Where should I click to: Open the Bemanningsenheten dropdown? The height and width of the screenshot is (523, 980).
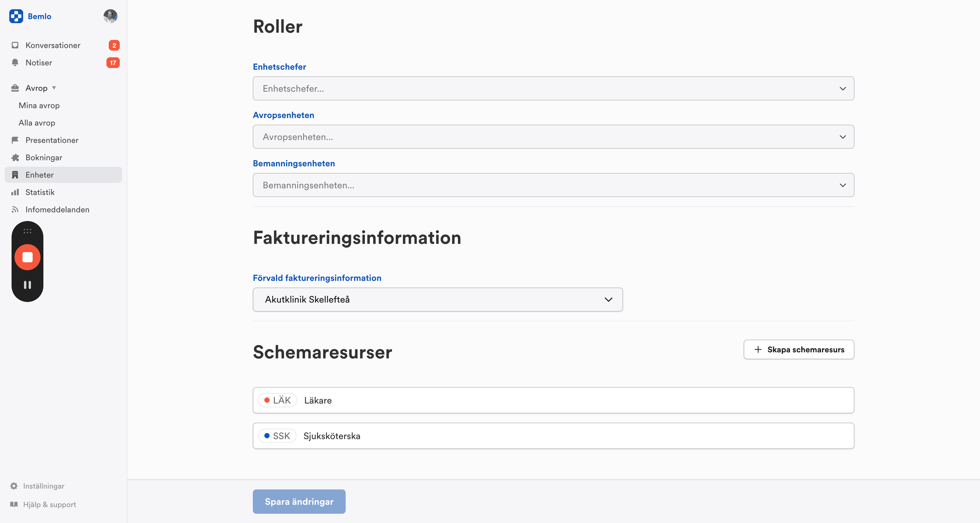tap(553, 185)
